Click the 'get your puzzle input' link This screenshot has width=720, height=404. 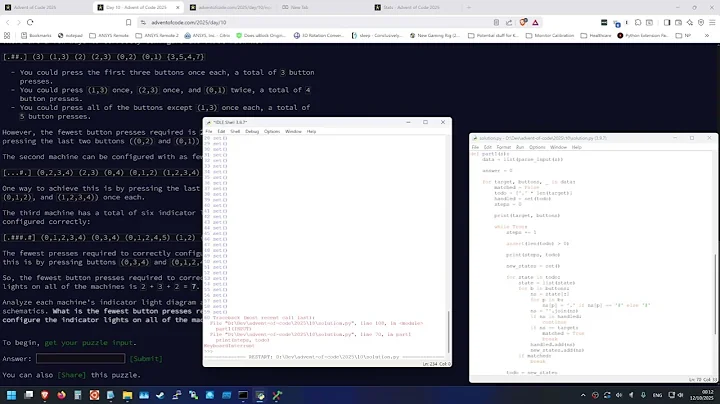point(89,342)
